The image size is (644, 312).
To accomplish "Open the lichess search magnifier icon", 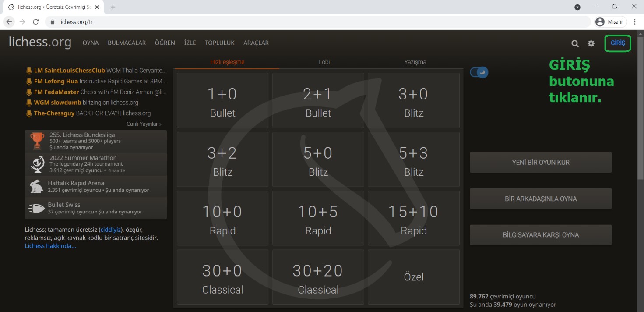I will point(575,43).
